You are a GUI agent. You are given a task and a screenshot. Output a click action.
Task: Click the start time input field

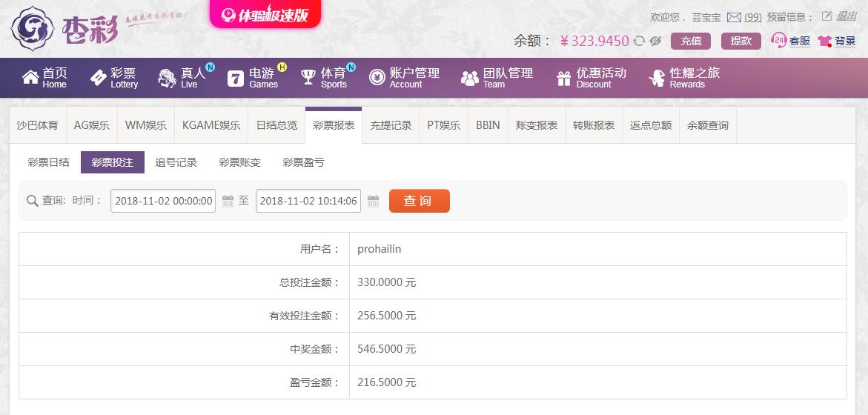point(163,201)
